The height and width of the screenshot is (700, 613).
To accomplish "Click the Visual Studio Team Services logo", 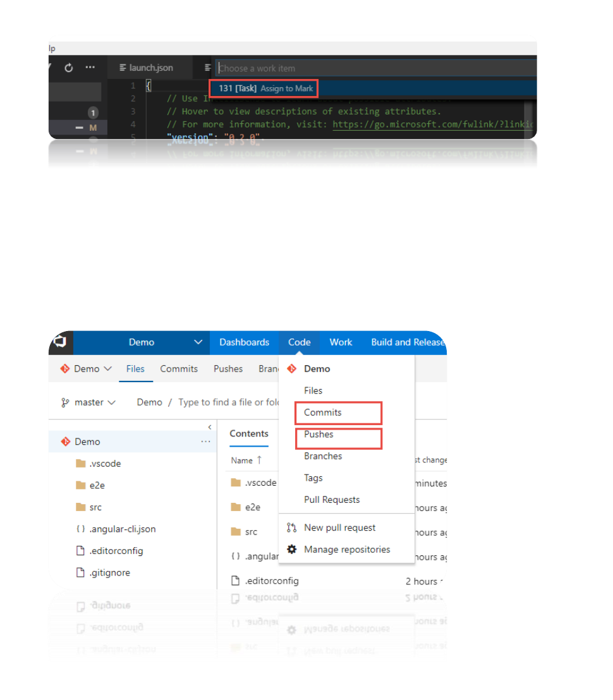I will point(60,342).
